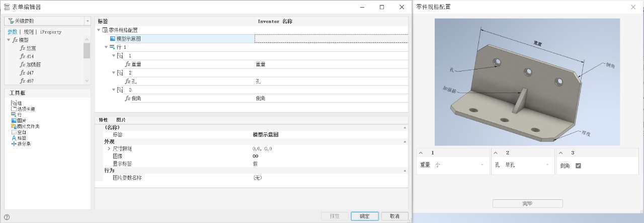This screenshot has height=223, width=644.
Task: Open the help icon at bottom left
Action: [7, 217]
